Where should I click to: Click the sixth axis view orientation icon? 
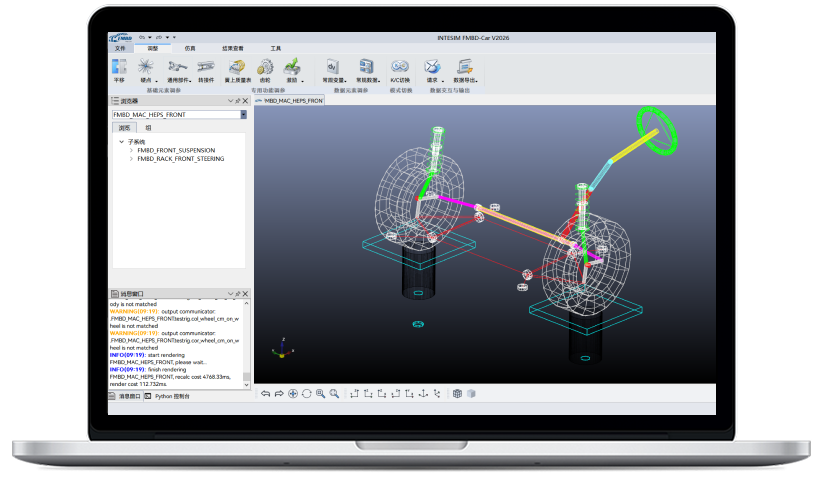(423, 394)
